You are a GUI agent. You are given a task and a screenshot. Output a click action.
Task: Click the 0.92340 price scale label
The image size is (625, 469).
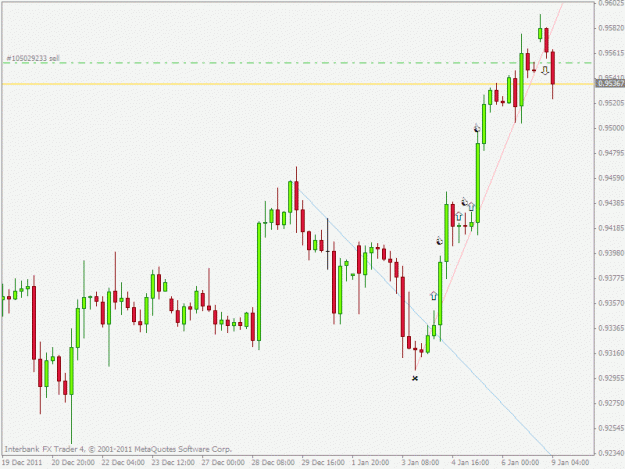click(611, 453)
